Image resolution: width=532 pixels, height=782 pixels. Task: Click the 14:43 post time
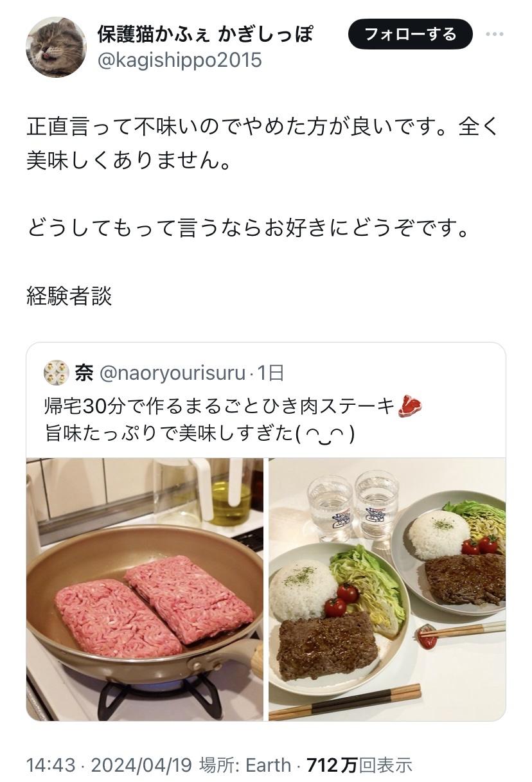(50, 765)
